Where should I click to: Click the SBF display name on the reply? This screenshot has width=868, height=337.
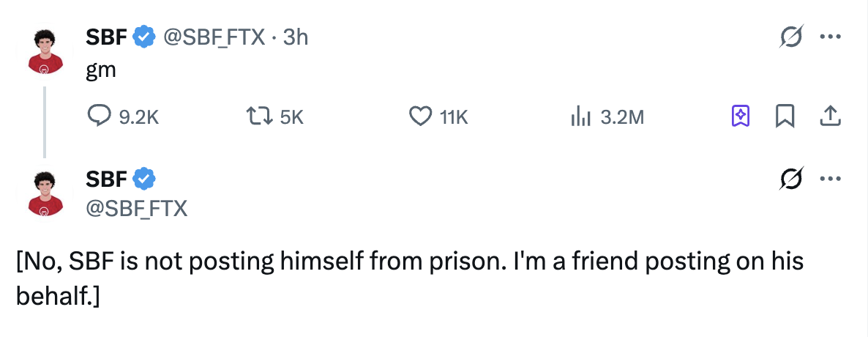[106, 177]
